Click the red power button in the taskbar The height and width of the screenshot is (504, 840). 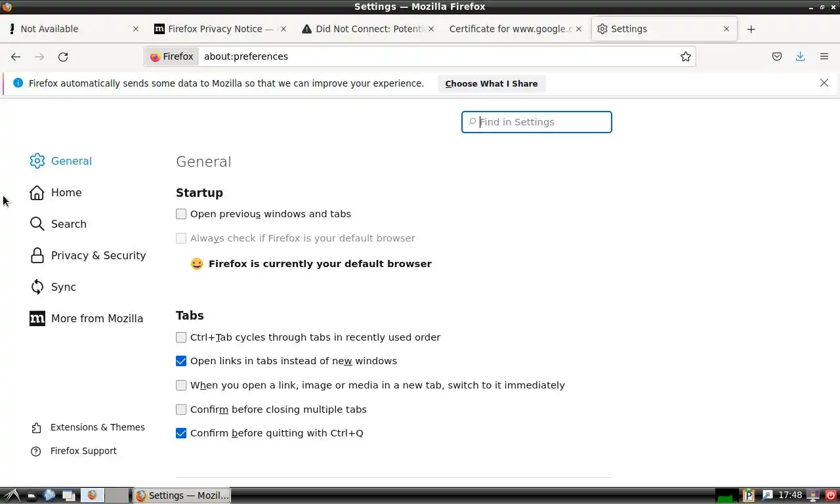(831, 495)
